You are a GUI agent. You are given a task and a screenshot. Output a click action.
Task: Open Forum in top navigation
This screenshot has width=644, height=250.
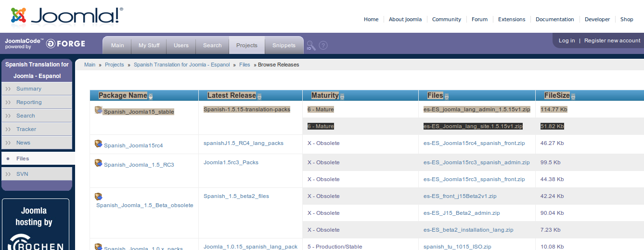(479, 19)
